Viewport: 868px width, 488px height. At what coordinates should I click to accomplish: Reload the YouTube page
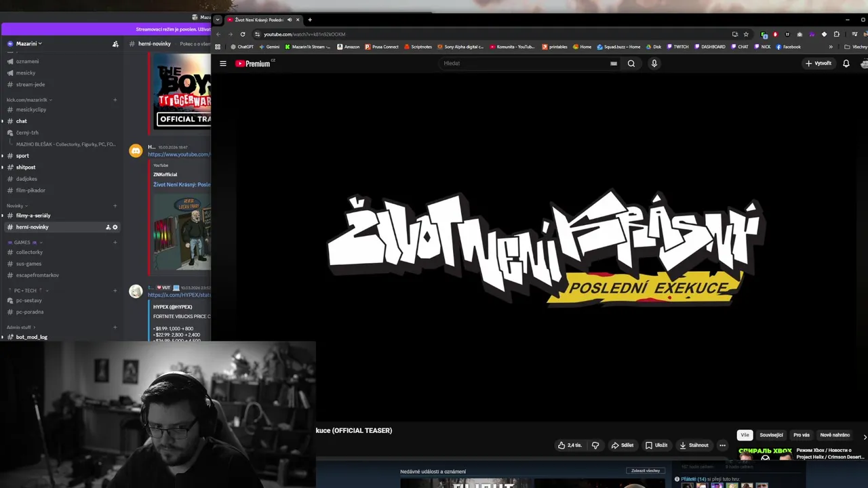click(243, 34)
